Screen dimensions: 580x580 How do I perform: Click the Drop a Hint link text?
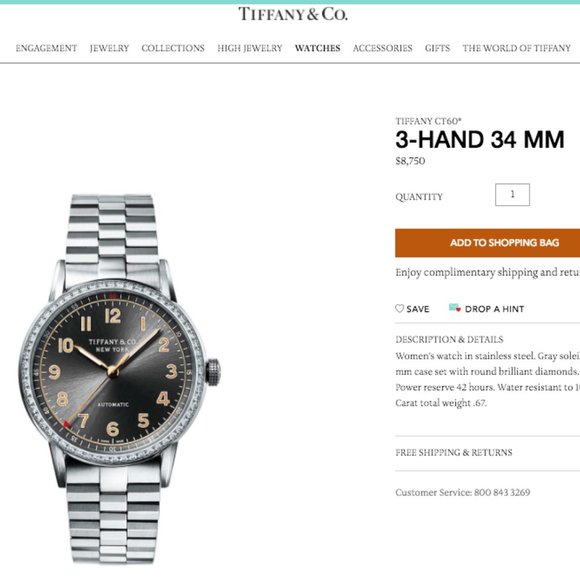[x=494, y=309]
